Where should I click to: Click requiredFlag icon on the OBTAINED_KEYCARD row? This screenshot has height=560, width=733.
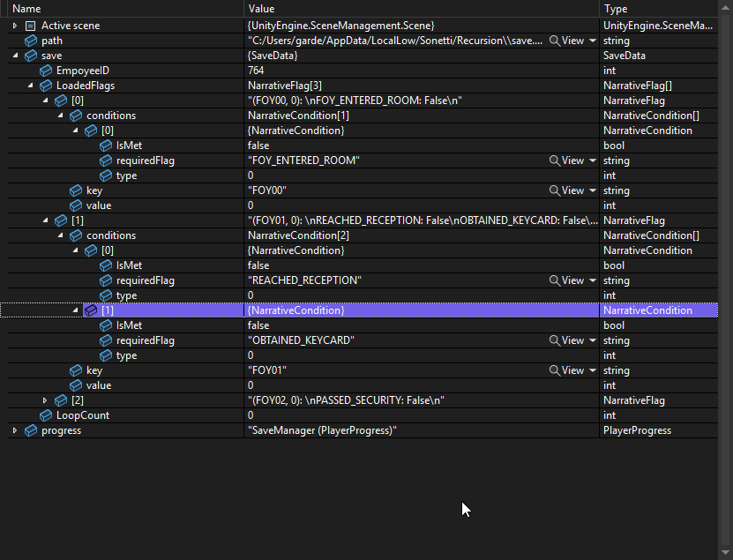106,340
